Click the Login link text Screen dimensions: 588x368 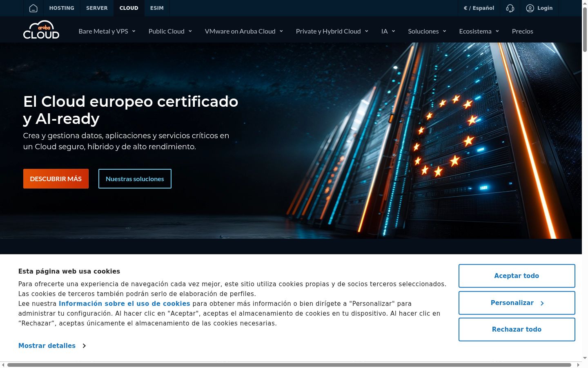point(545,8)
